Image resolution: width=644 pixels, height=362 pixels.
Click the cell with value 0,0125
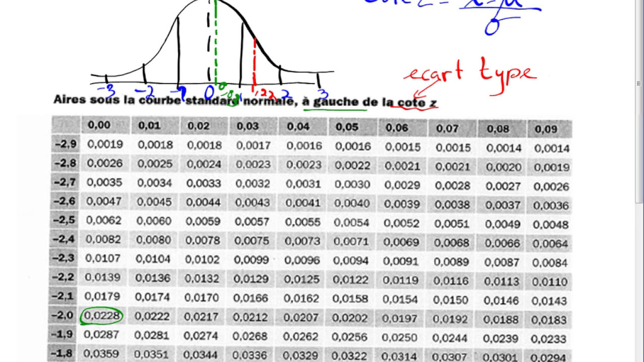coord(302,279)
